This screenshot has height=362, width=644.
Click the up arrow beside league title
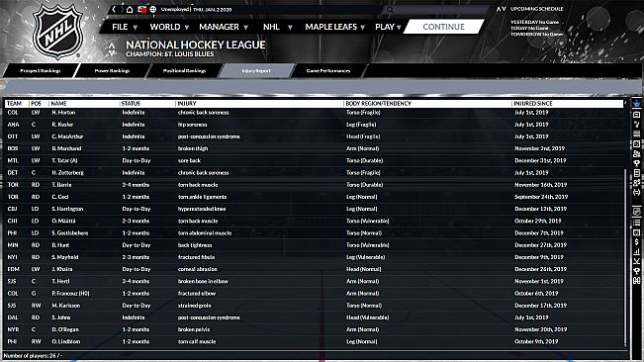(112, 45)
